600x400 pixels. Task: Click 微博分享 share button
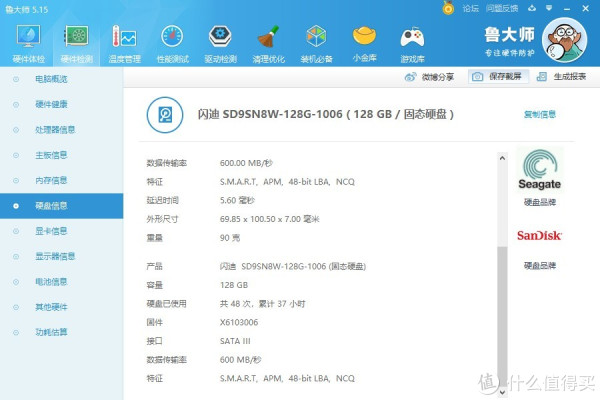429,77
